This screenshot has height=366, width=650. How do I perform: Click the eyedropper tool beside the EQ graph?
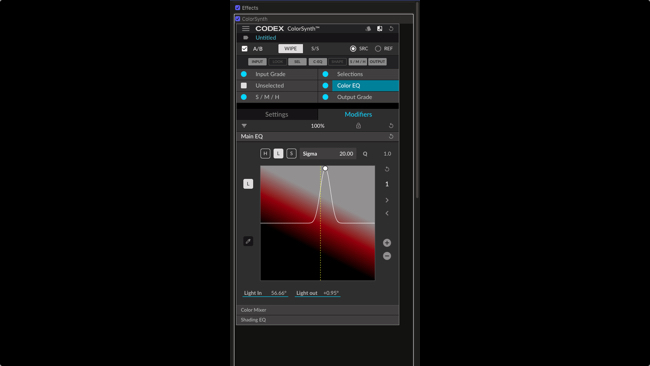pyautogui.click(x=248, y=241)
